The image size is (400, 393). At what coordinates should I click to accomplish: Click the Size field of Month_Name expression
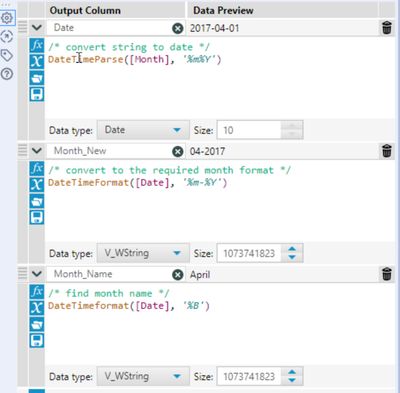point(249,376)
